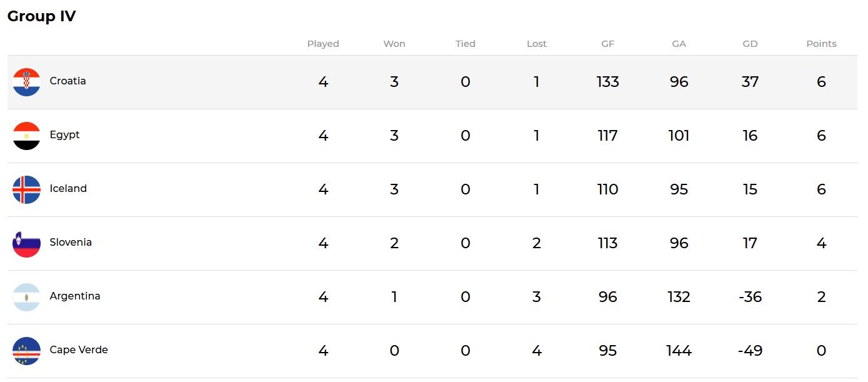The image size is (868, 382).
Task: Click the GD column header
Action: (750, 44)
